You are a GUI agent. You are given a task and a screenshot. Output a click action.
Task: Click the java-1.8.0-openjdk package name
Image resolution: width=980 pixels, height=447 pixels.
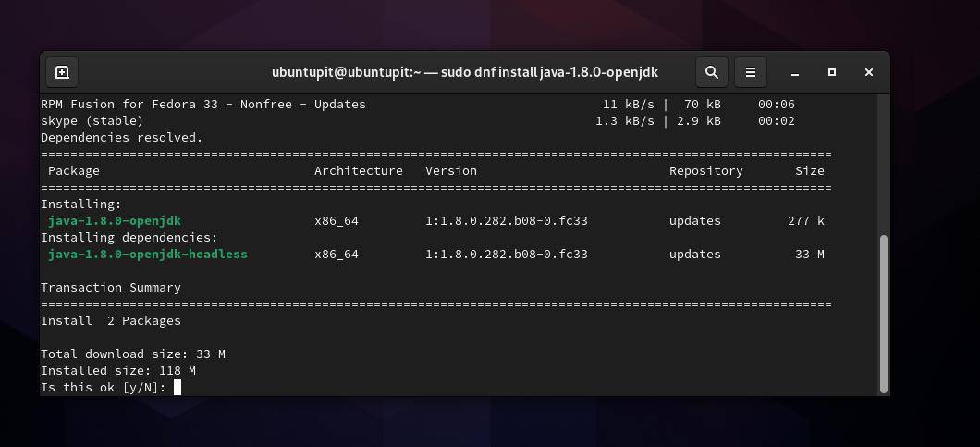pos(115,221)
